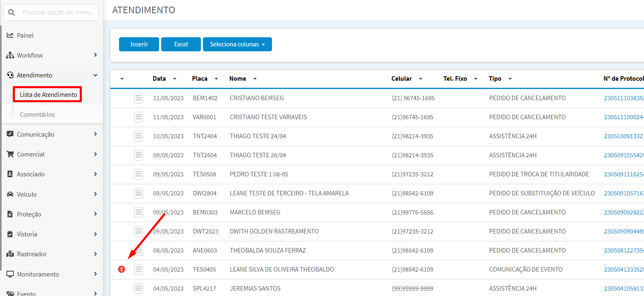Viewport: 644px width, 296px height.
Task: Open the Tel. Fixo column filter arrow
Action: point(476,79)
